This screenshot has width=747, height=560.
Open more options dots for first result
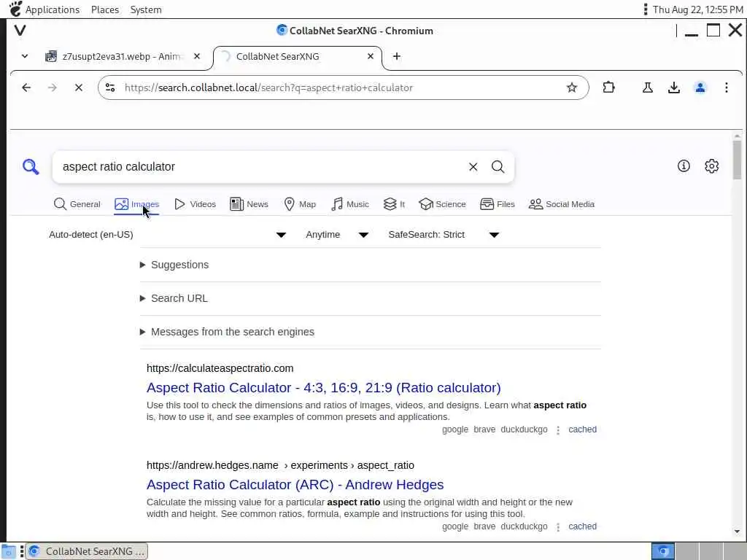click(x=558, y=430)
